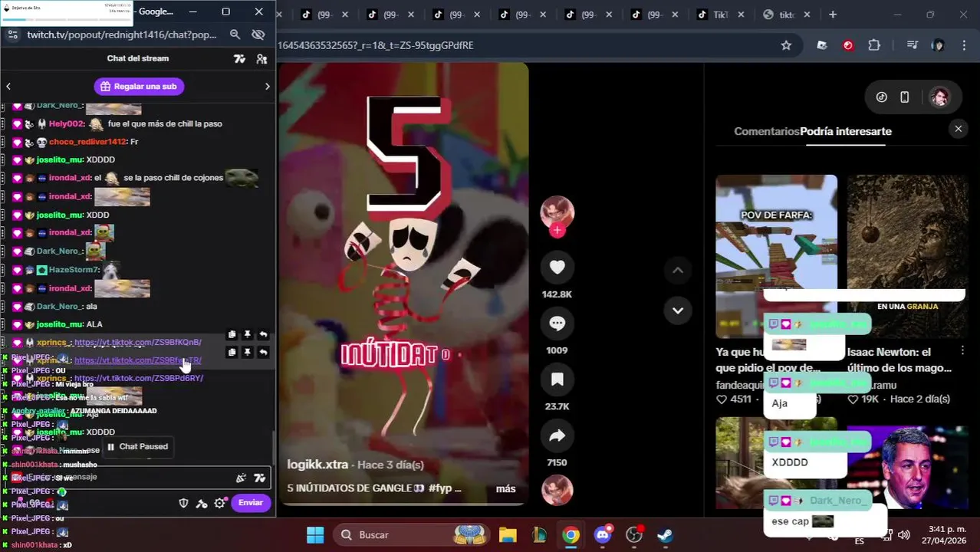The image size is (980, 552).
Task: Like the TikTok video with the heart icon
Action: pyautogui.click(x=557, y=267)
